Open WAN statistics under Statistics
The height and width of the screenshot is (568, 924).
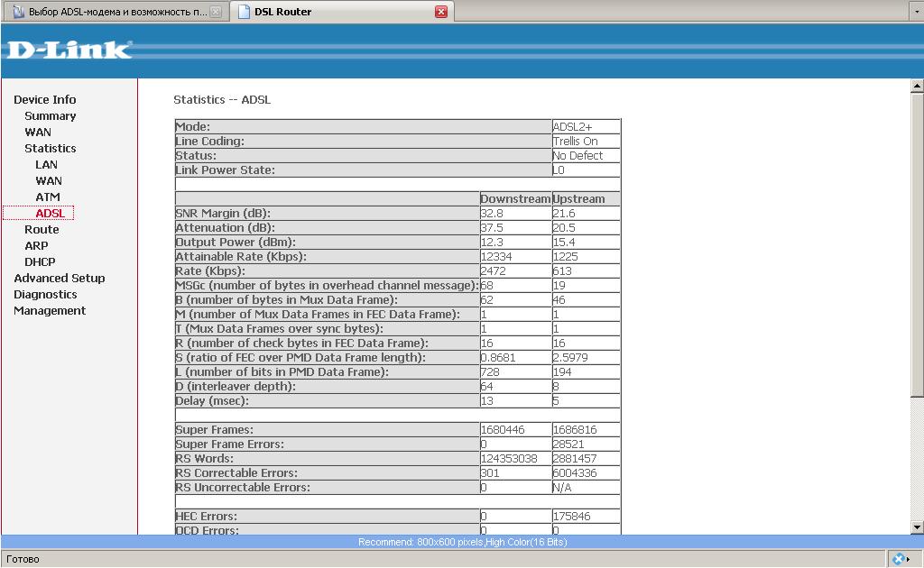(49, 180)
